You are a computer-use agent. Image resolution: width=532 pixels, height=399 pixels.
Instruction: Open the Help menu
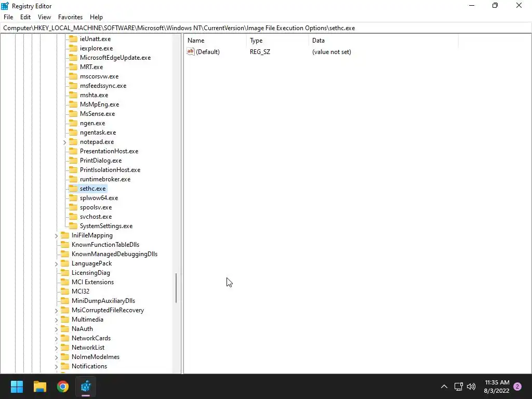click(x=96, y=17)
